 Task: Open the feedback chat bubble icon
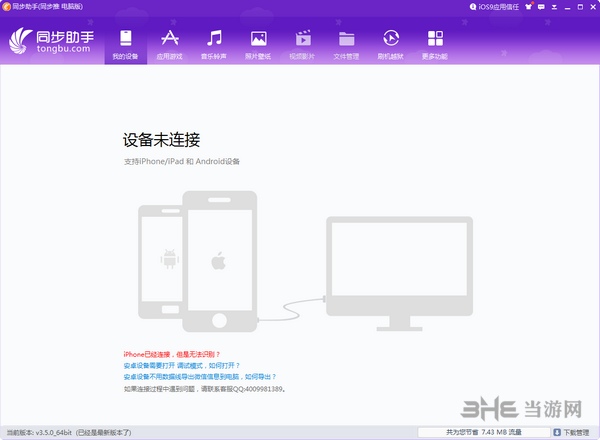pos(541,7)
